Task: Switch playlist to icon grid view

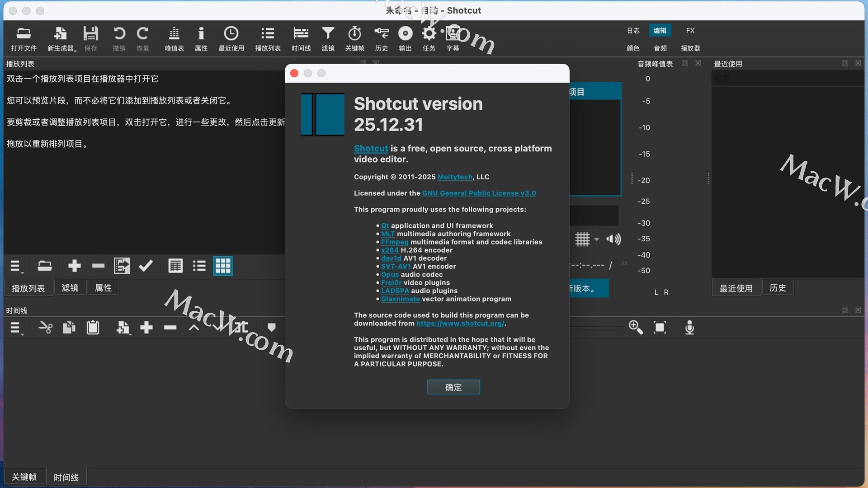Action: coord(223,266)
